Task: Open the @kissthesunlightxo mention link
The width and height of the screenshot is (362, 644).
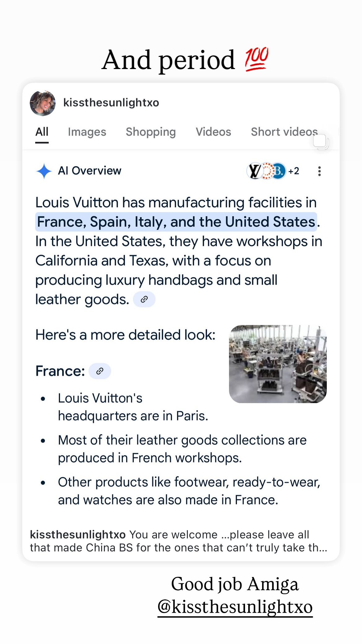Action: (x=235, y=607)
